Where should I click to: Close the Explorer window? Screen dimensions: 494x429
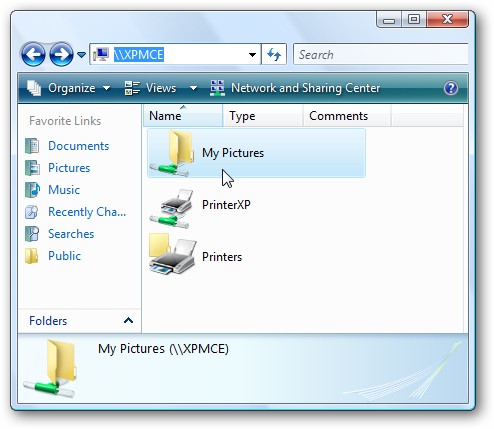coord(447,20)
